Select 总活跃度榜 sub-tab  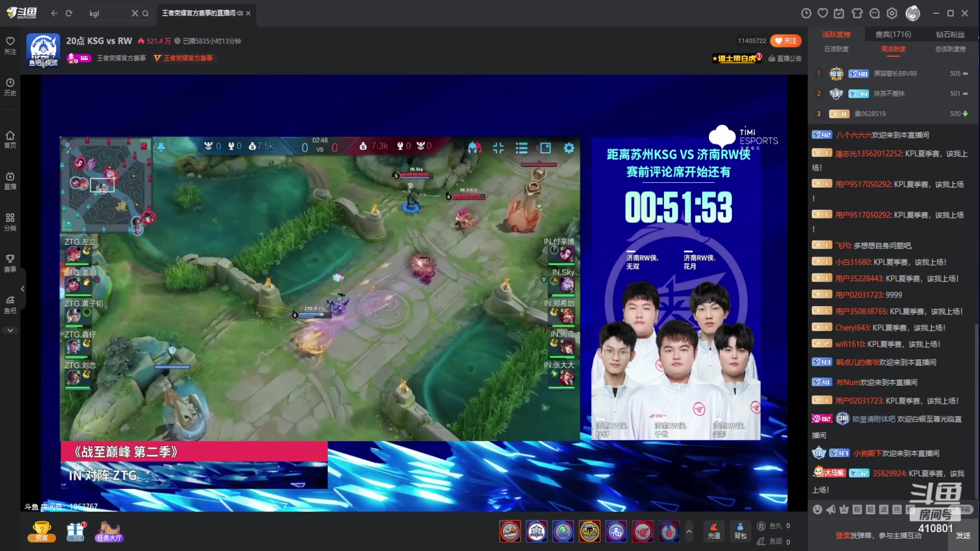[950, 49]
